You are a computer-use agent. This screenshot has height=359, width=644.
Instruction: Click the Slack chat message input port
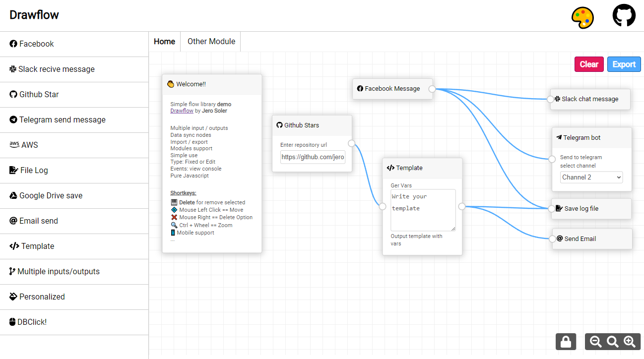pyautogui.click(x=550, y=99)
